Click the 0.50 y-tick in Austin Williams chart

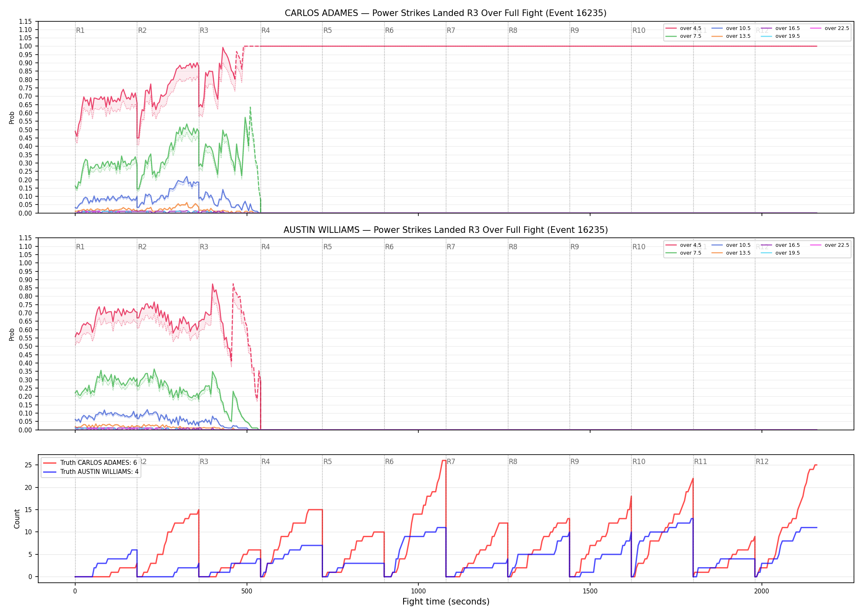[25, 346]
